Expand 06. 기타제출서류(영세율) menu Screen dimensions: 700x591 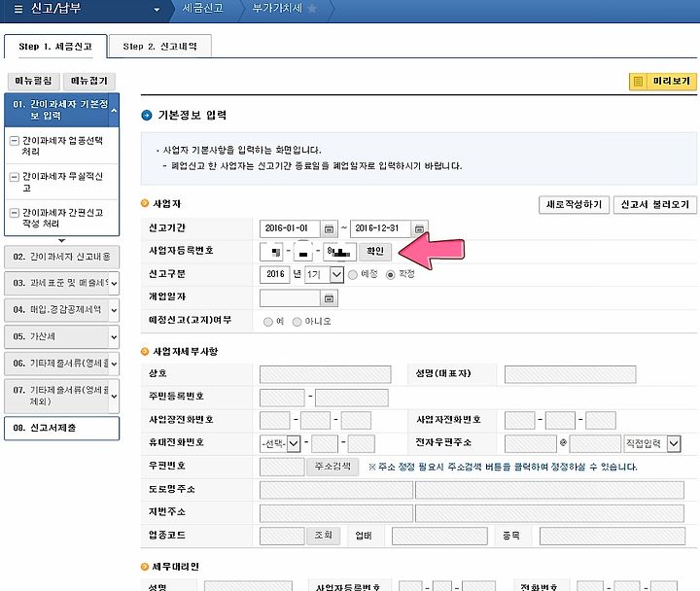(114, 364)
